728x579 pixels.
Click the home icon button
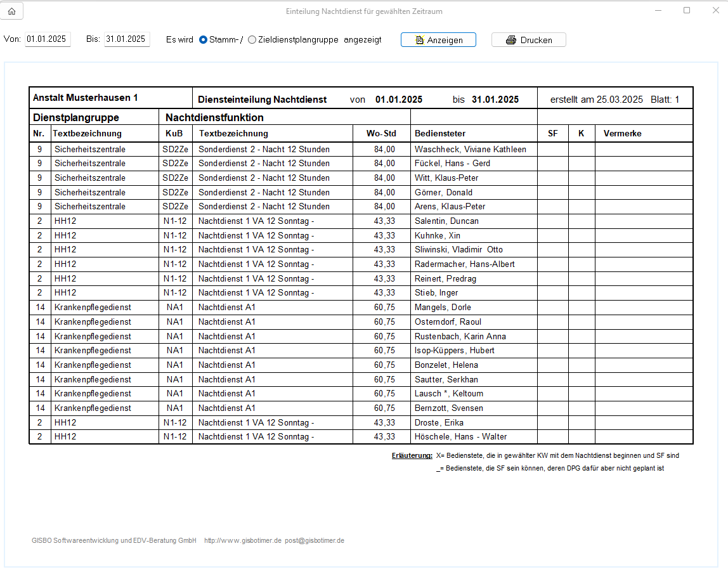click(x=11, y=11)
